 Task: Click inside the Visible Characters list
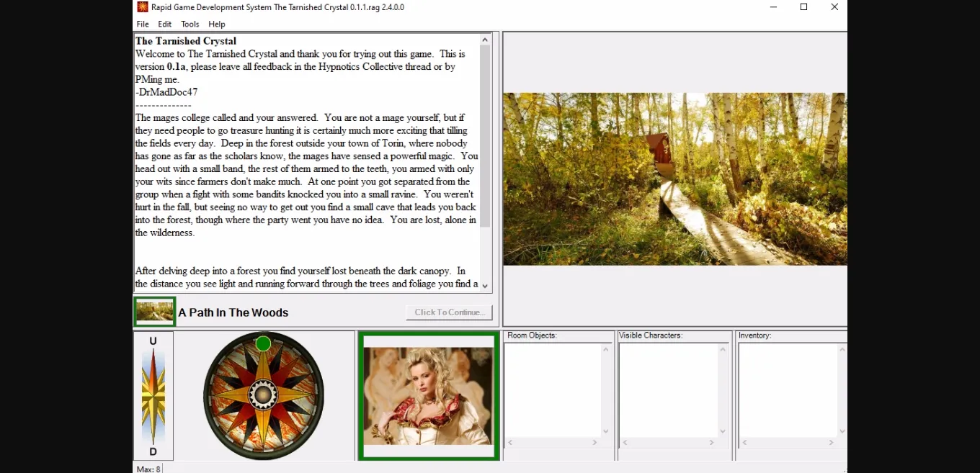coord(668,389)
